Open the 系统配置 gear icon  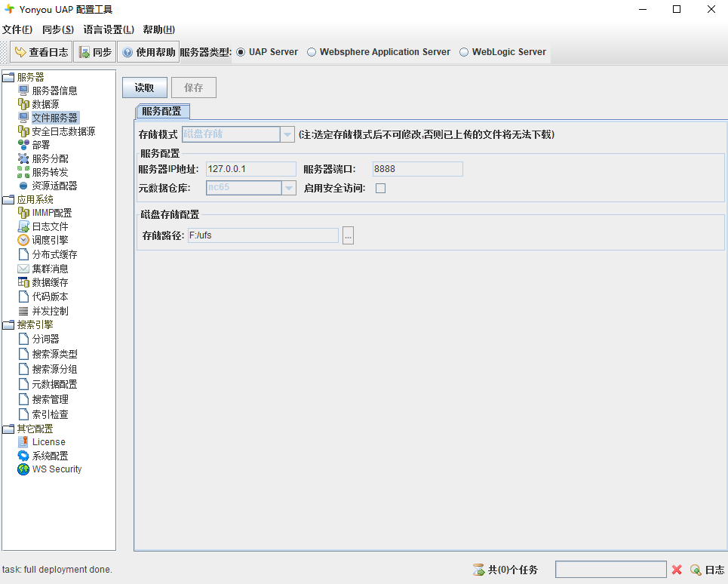23,456
